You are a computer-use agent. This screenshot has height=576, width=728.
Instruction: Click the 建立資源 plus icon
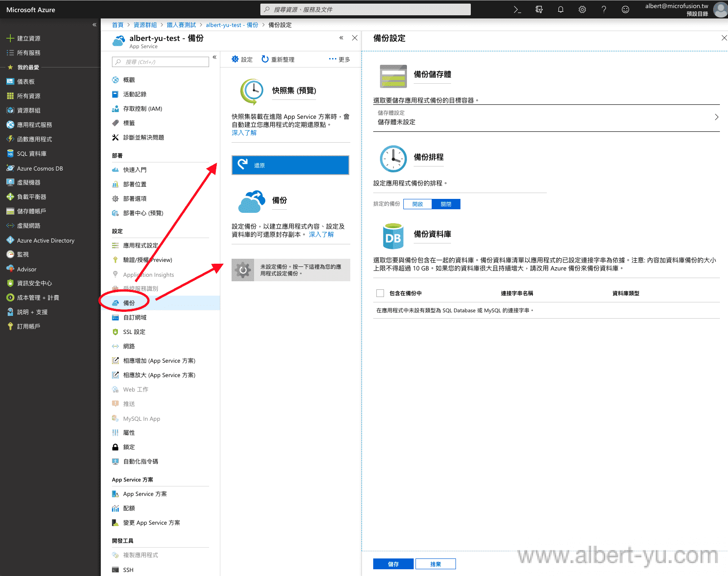[10, 38]
